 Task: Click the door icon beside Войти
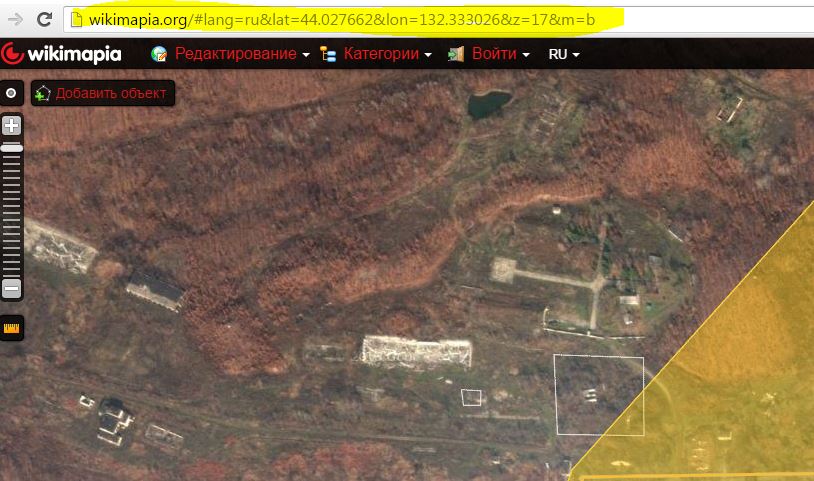pos(456,54)
